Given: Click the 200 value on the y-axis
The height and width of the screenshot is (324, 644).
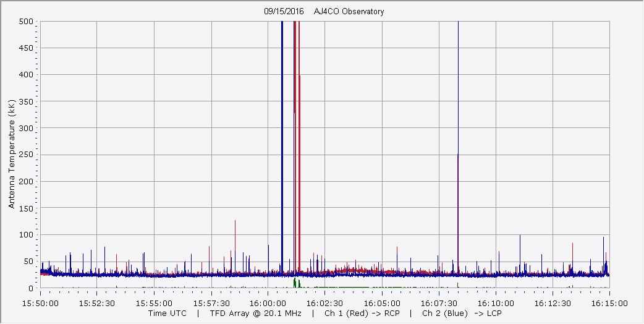Looking at the screenshot, I should click(26, 182).
